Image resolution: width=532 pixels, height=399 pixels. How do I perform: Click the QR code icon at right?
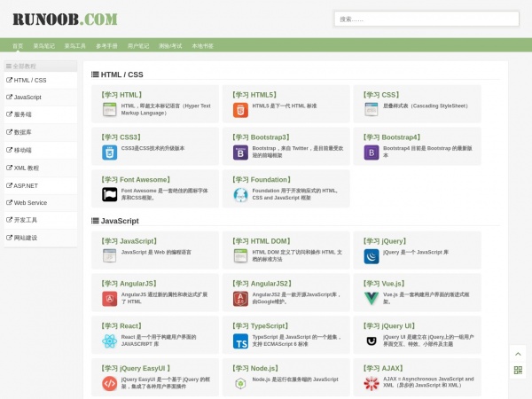click(518, 370)
